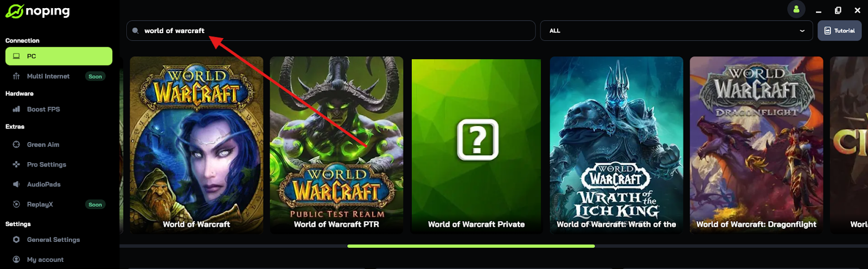The image size is (868, 269).
Task: Open the Tutorial button
Action: [839, 31]
